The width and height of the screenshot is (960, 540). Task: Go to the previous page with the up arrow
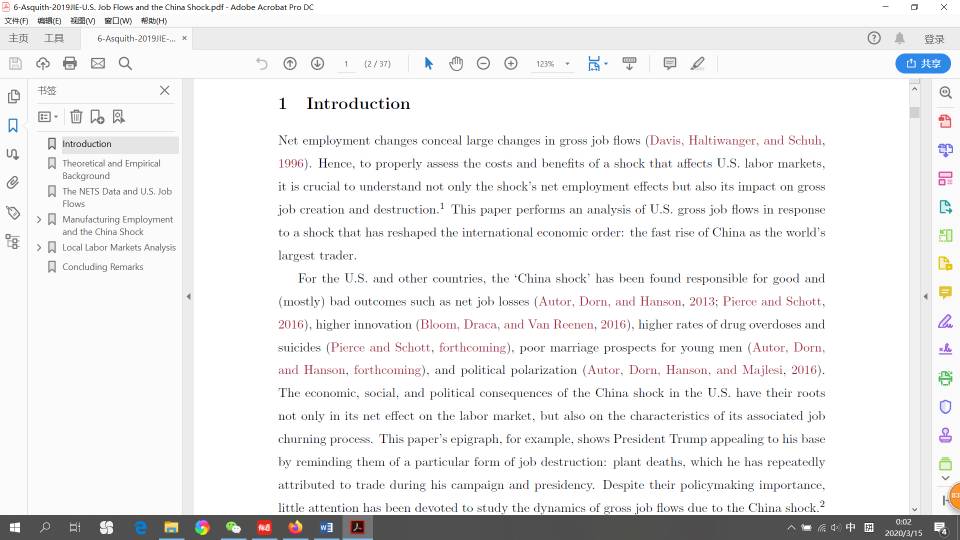[x=290, y=64]
